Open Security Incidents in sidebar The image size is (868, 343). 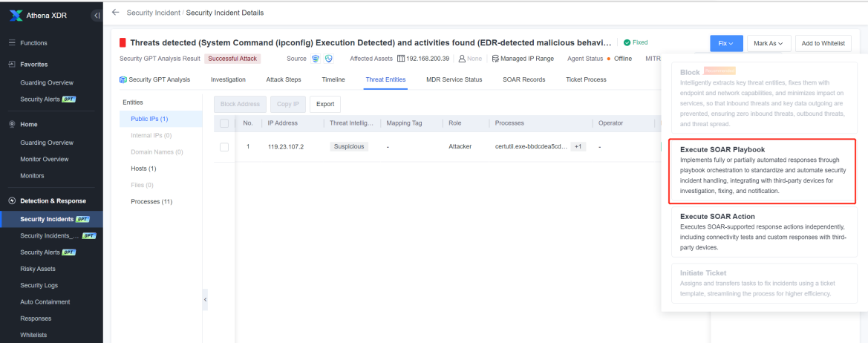tap(51, 219)
